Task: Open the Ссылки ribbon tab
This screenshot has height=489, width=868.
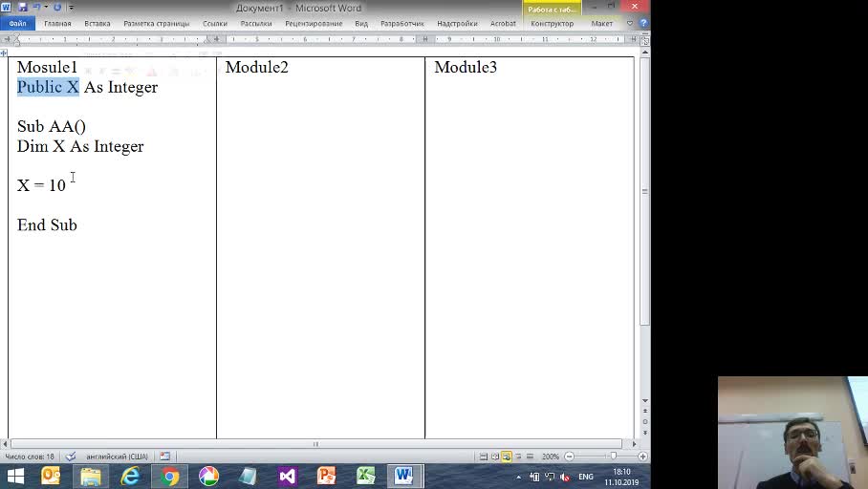Action: (215, 23)
